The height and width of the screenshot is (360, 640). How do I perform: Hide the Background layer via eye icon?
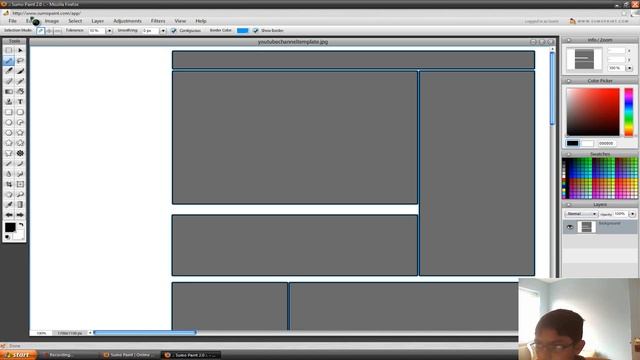[570, 227]
